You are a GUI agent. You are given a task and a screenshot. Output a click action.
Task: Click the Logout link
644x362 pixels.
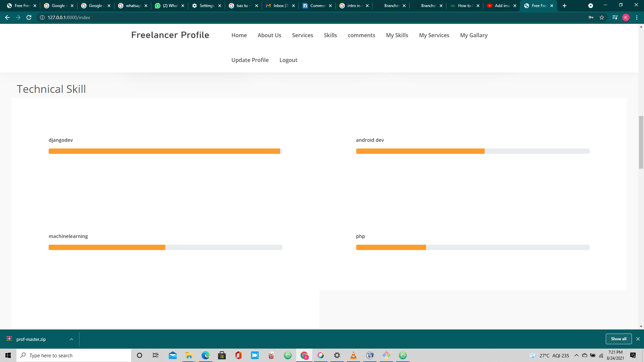(x=288, y=60)
